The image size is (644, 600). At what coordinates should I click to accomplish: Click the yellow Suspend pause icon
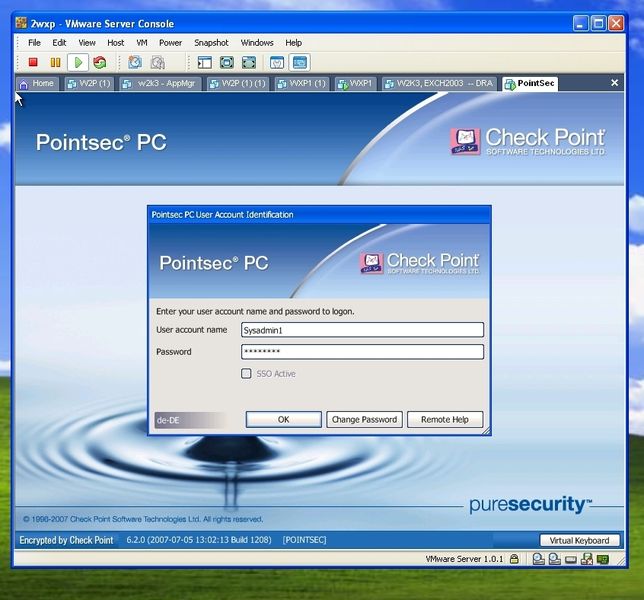[55, 62]
